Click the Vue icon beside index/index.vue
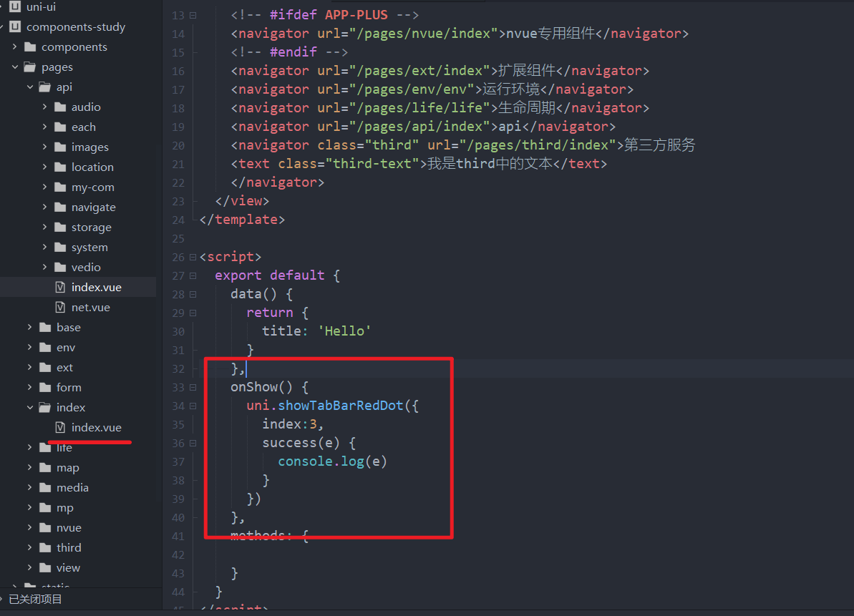Image resolution: width=854 pixels, height=616 pixels. coord(60,428)
